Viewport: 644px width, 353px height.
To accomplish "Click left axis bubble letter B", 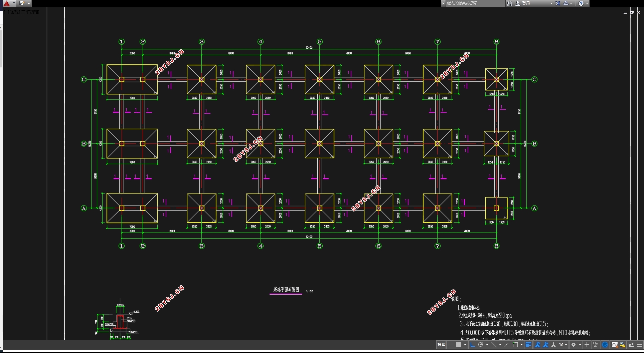I will click(84, 144).
